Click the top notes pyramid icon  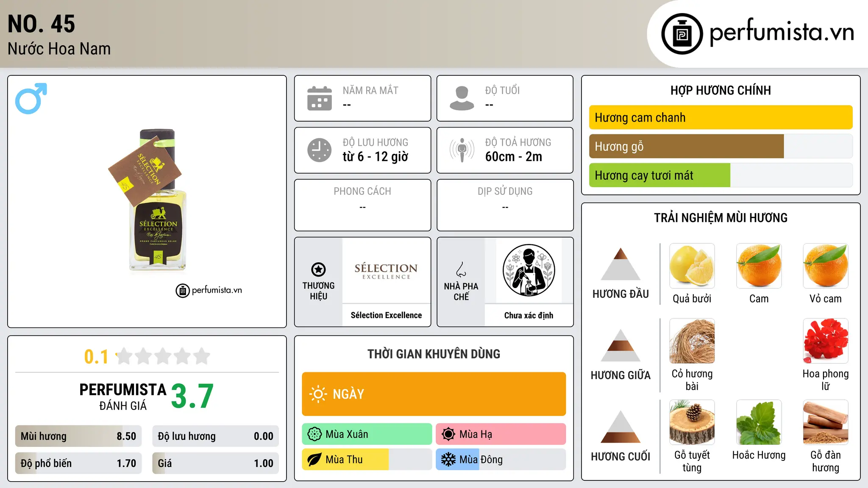(620, 264)
